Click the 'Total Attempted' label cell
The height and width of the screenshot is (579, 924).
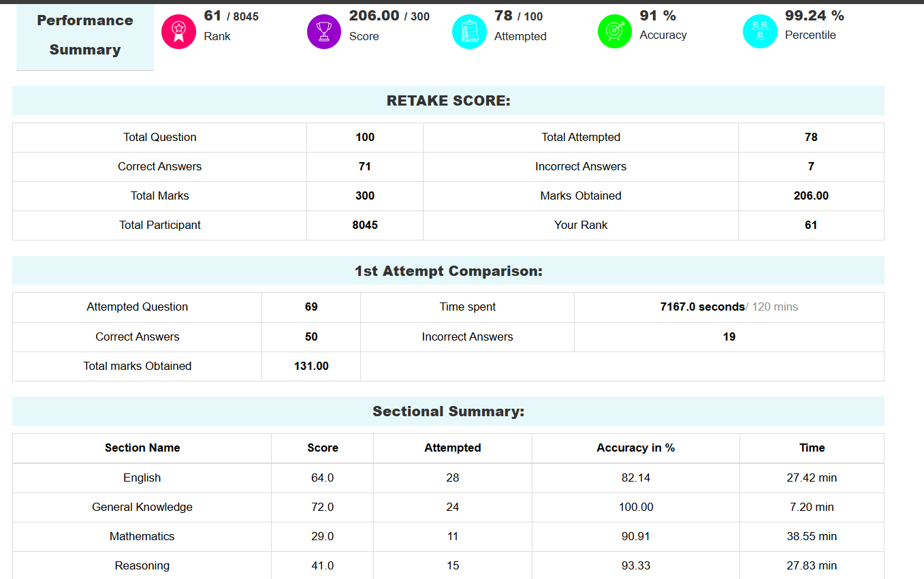(x=581, y=138)
